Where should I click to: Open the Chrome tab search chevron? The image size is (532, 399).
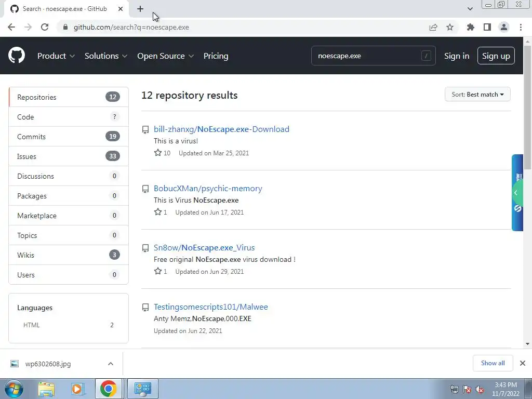(470, 9)
